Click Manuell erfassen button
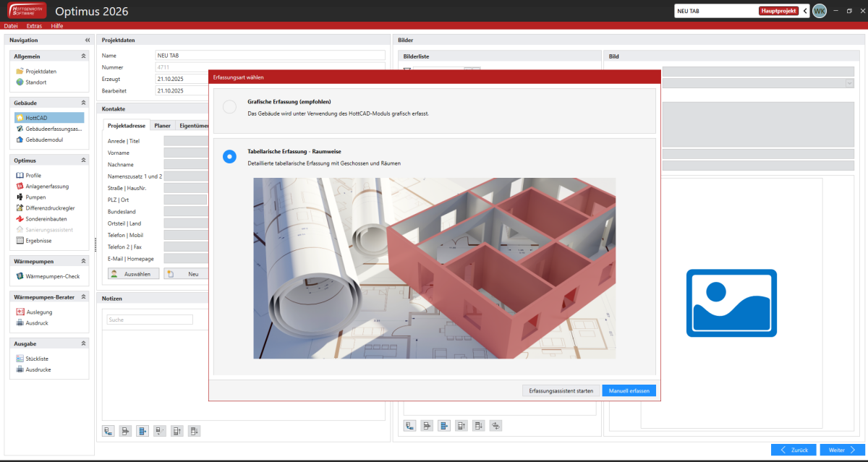The image size is (868, 462). [629, 390]
